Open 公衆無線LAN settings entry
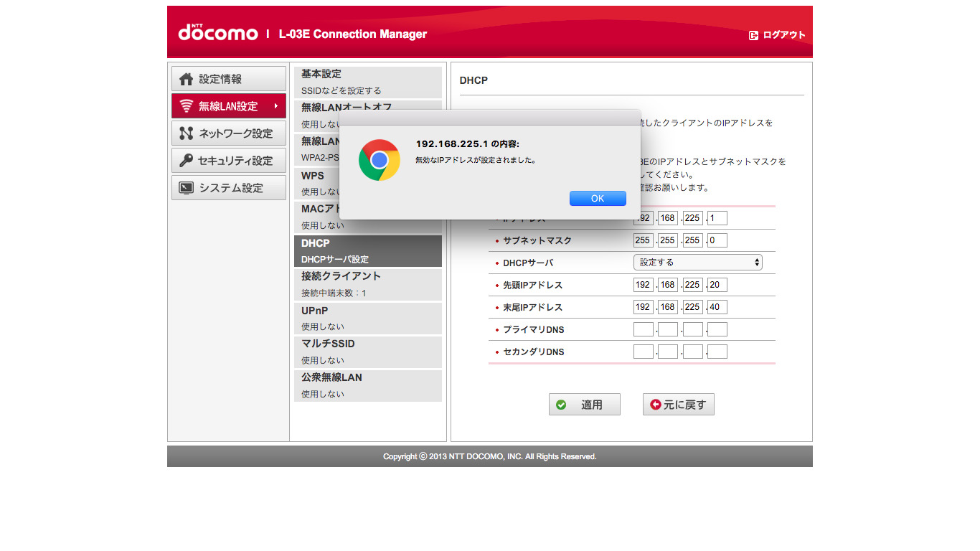Viewport: 980px width, 551px height. point(367,385)
